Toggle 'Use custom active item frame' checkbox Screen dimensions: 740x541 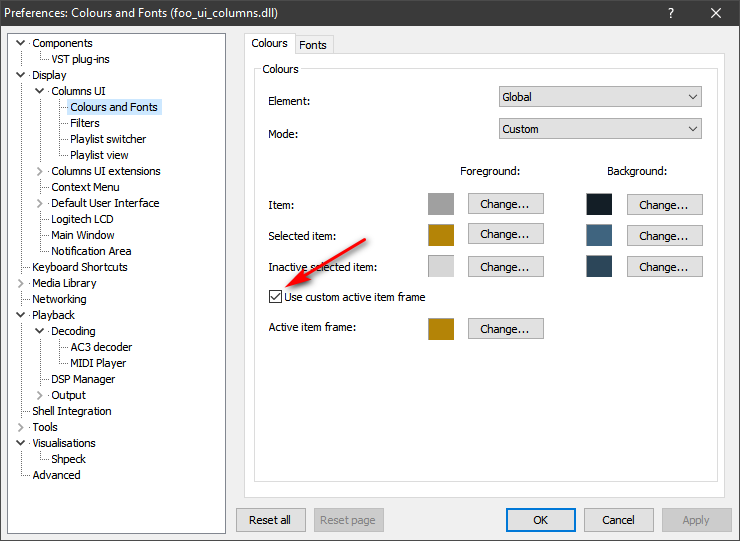(x=275, y=297)
